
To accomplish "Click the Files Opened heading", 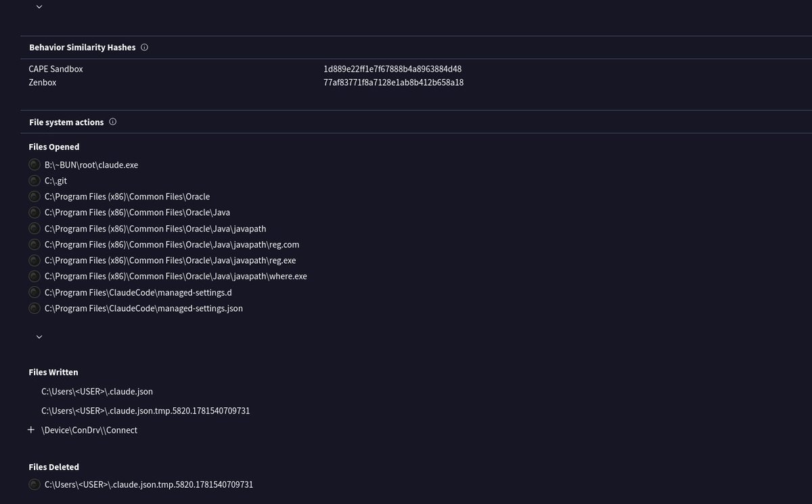I will pos(54,147).
